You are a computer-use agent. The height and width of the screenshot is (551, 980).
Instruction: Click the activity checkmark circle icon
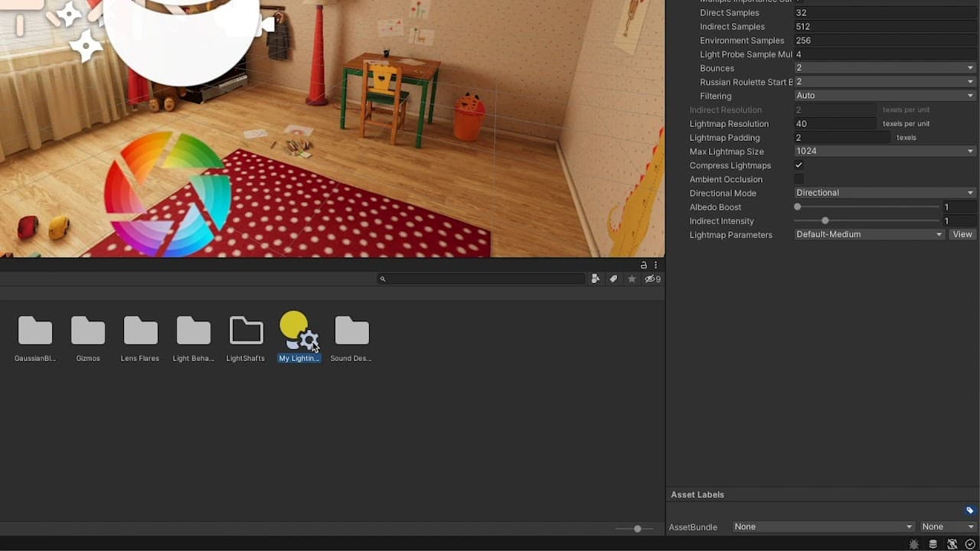tap(970, 544)
